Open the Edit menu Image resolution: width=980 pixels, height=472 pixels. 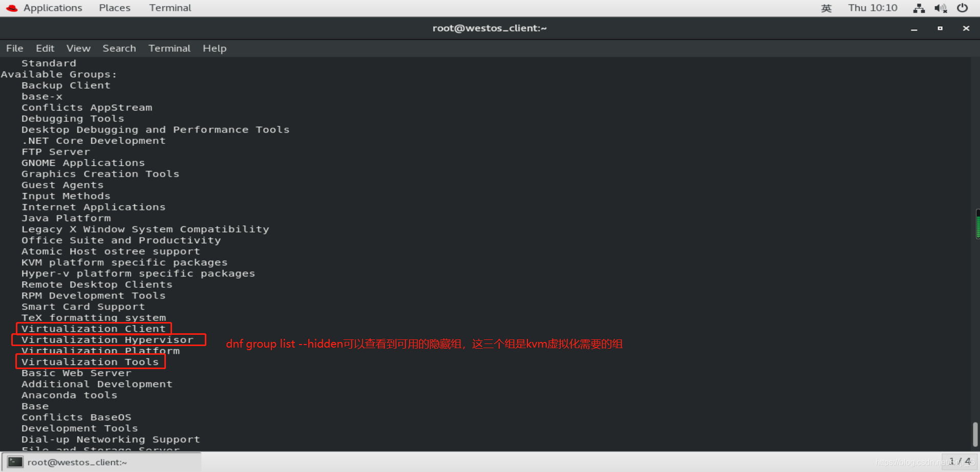(45, 48)
